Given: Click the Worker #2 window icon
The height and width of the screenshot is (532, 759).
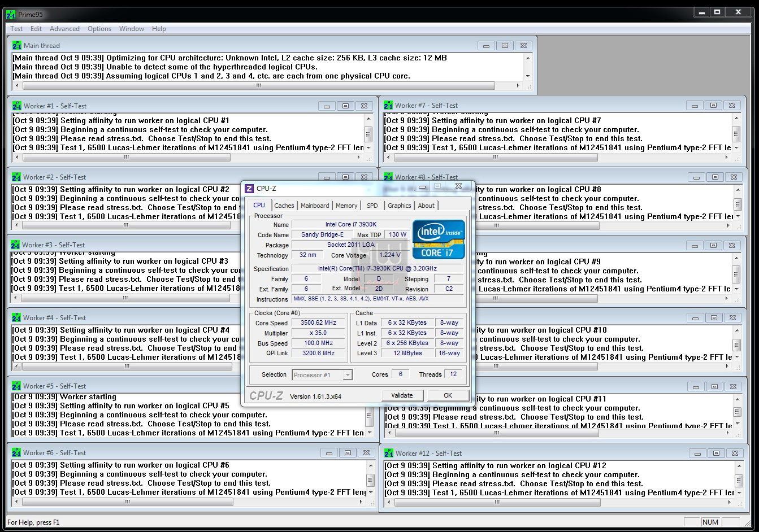Looking at the screenshot, I should (x=16, y=177).
